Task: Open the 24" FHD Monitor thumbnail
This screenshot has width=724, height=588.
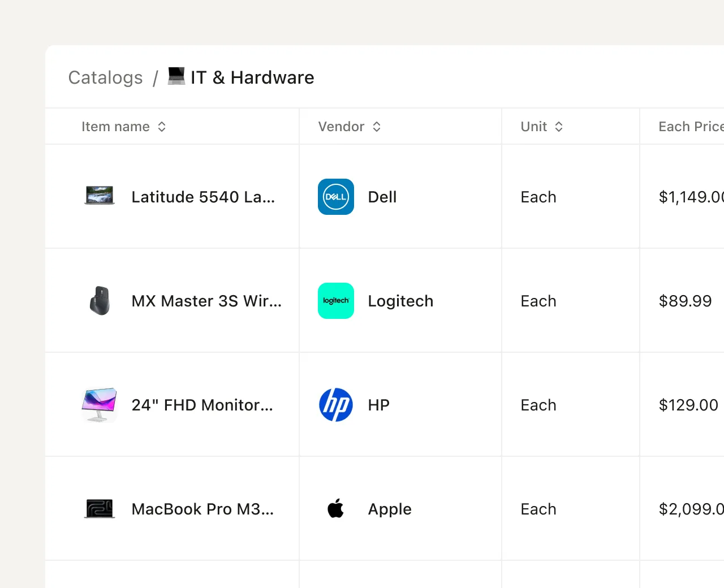Action: tap(100, 405)
